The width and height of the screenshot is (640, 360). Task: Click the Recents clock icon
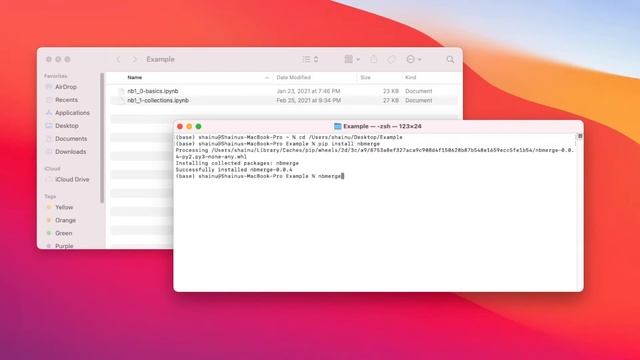click(x=49, y=100)
